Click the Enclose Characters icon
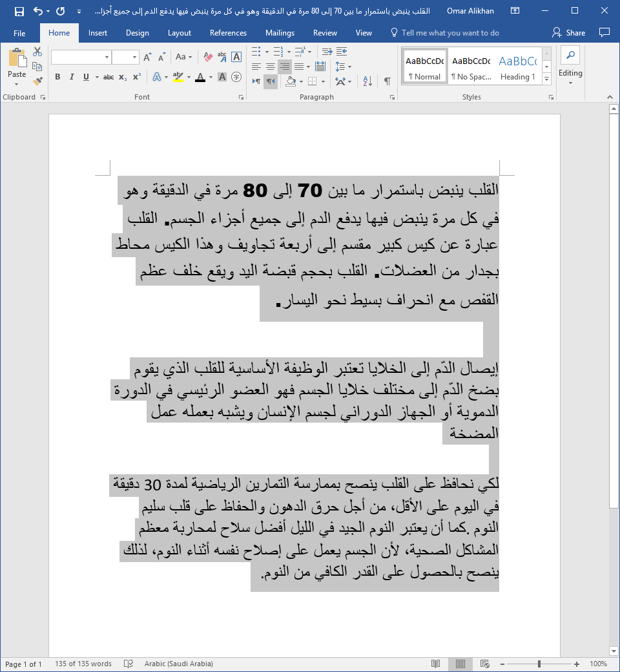Image resolution: width=620 pixels, height=672 pixels. [x=236, y=77]
